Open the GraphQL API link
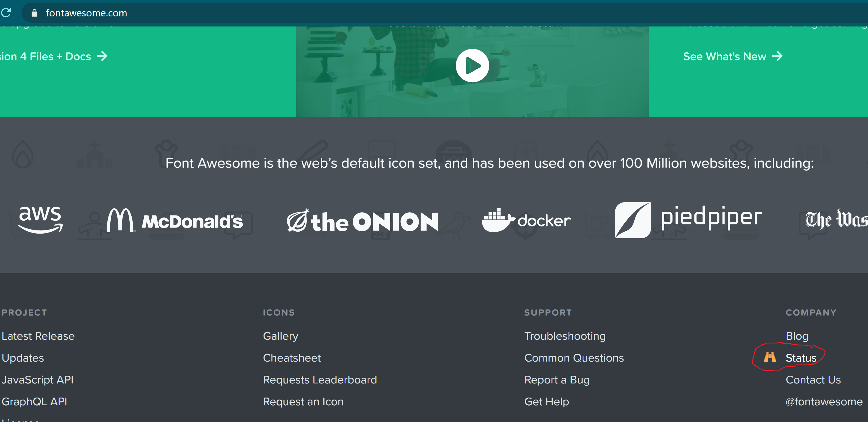 click(34, 402)
